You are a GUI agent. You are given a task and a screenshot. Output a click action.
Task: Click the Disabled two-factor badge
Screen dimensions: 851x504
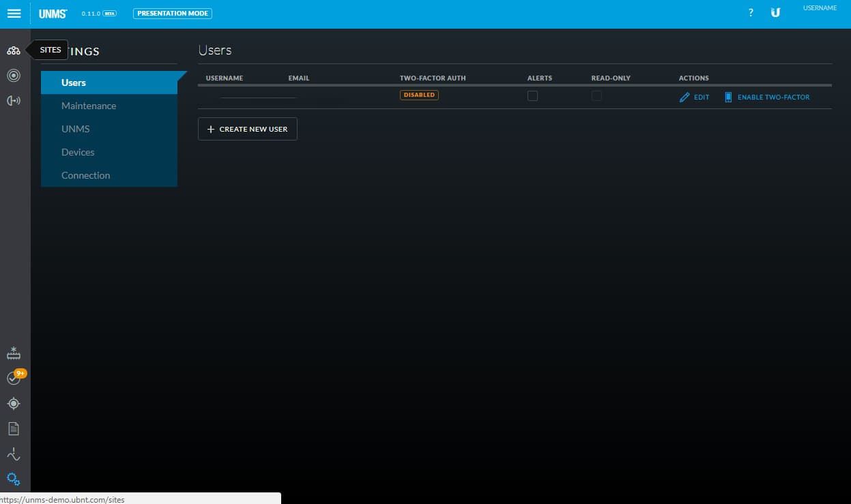pyautogui.click(x=419, y=95)
